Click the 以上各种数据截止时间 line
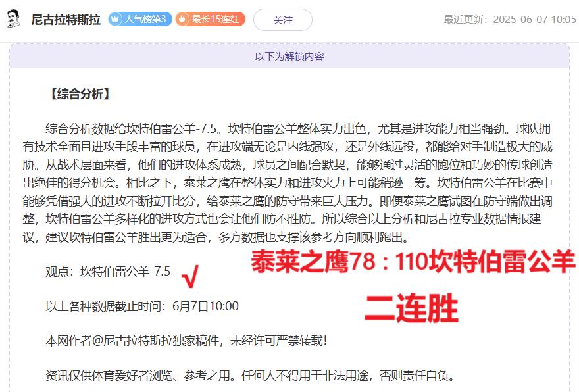This screenshot has width=579, height=392. coord(142,306)
